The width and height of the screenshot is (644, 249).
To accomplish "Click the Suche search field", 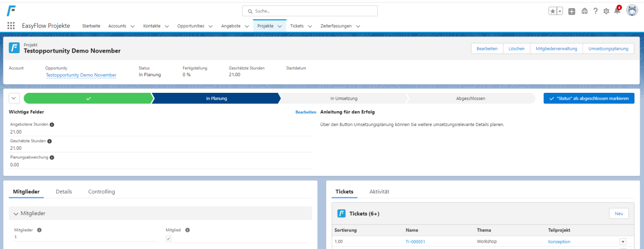I will [310, 11].
